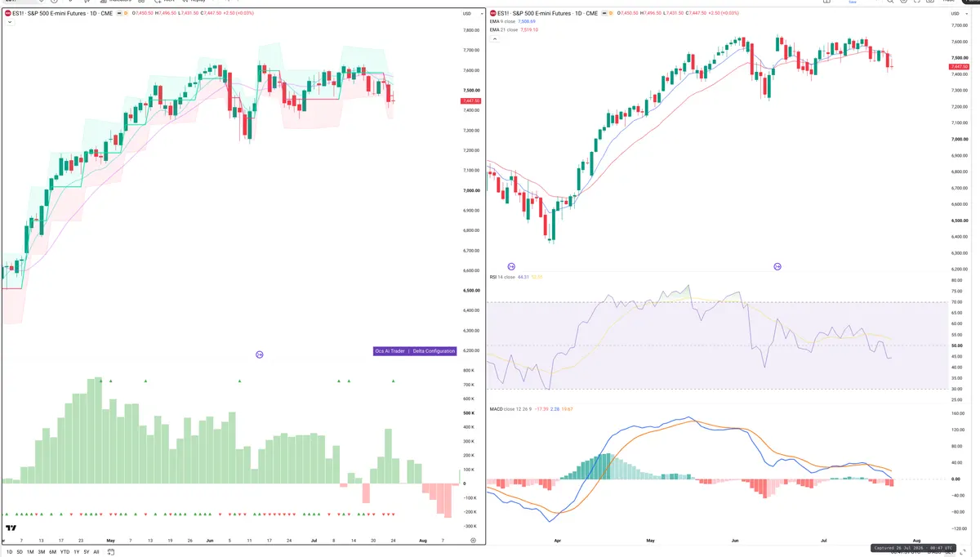
Task: Click the event marker below the April lows
Action: click(x=511, y=266)
